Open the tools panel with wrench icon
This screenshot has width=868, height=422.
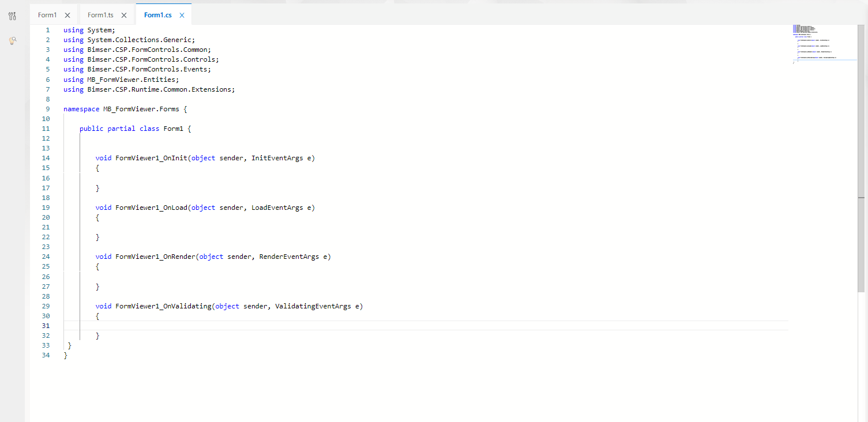click(x=12, y=15)
